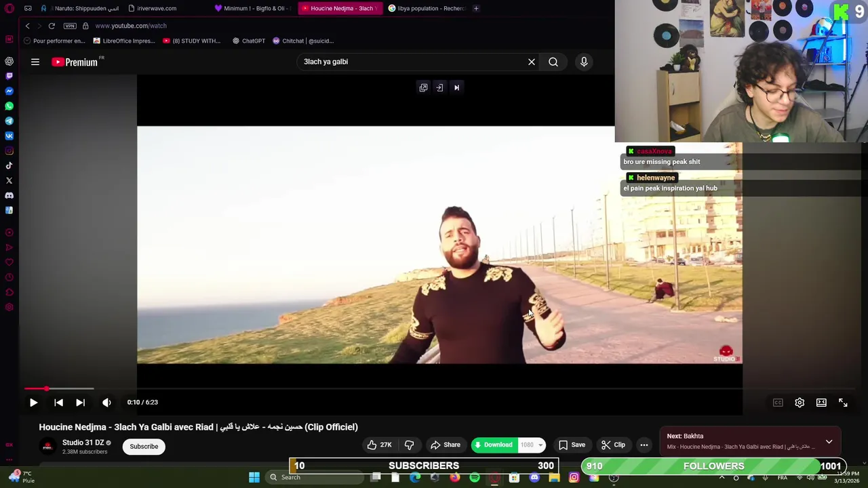Click the red progress scrubber handle
The image size is (868, 488).
tap(46, 388)
